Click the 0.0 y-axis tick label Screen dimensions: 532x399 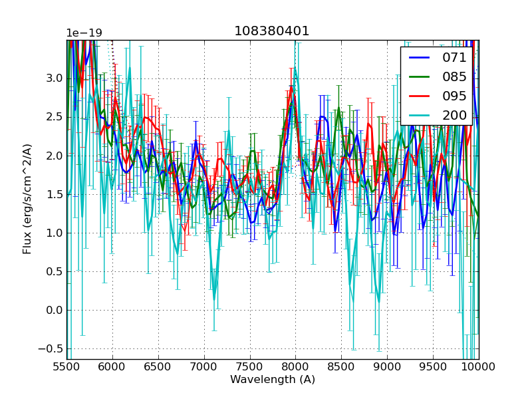point(53,310)
